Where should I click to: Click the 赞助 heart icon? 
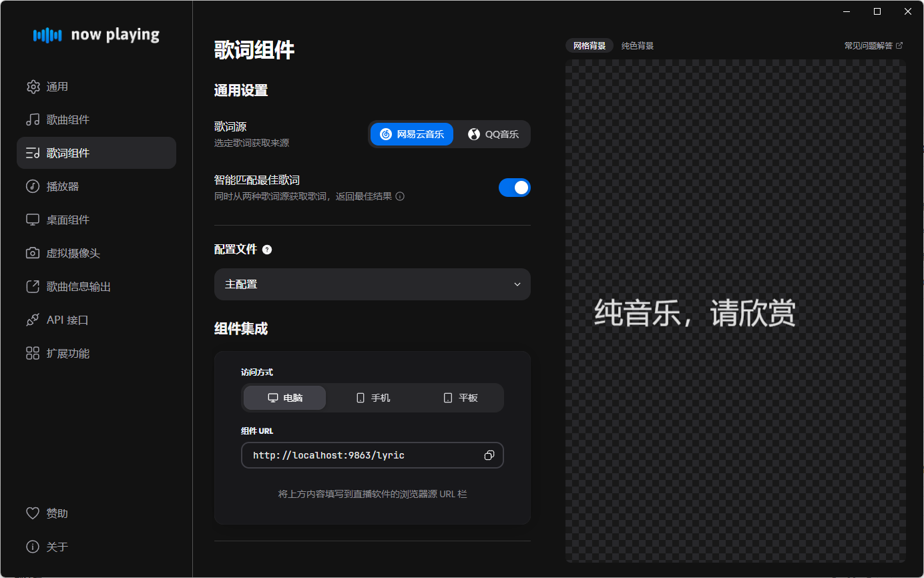point(33,513)
